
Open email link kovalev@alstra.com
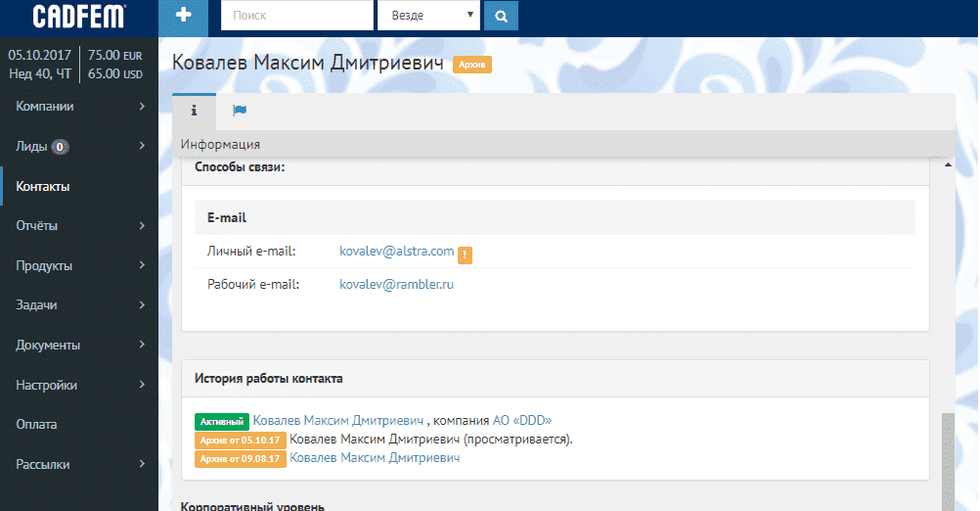click(396, 252)
